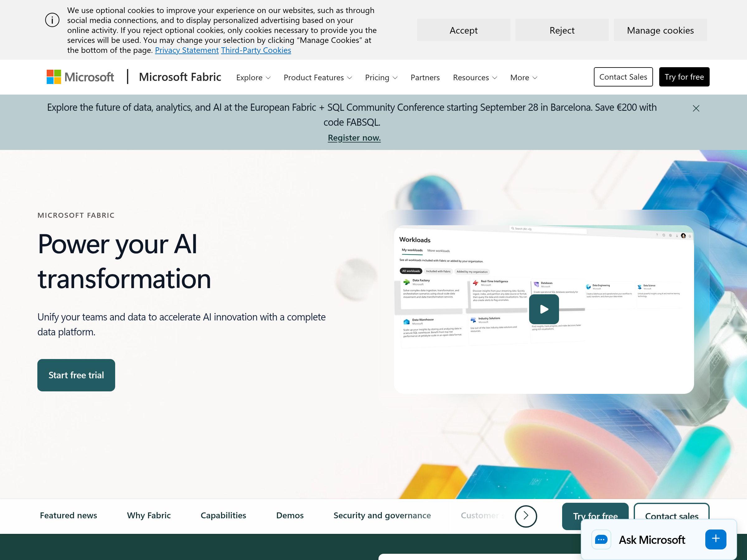Jump to the Capabilities section

coord(223,516)
